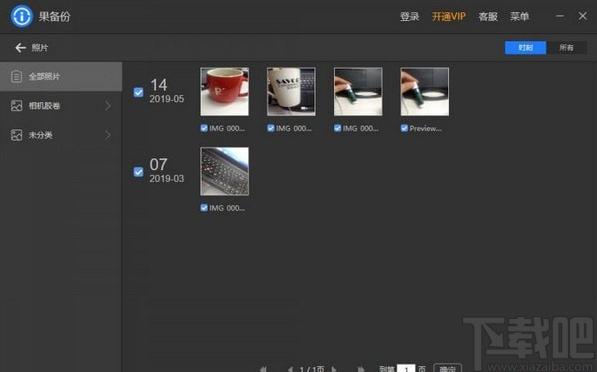Click the Preview... file name
This screenshot has width=597, height=372.
point(425,129)
